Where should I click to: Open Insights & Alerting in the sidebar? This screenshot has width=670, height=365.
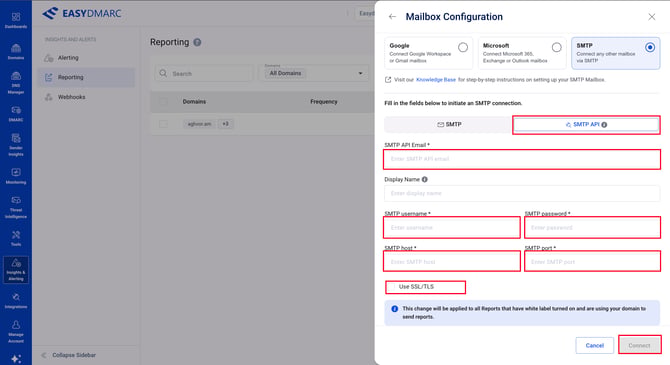[16, 270]
